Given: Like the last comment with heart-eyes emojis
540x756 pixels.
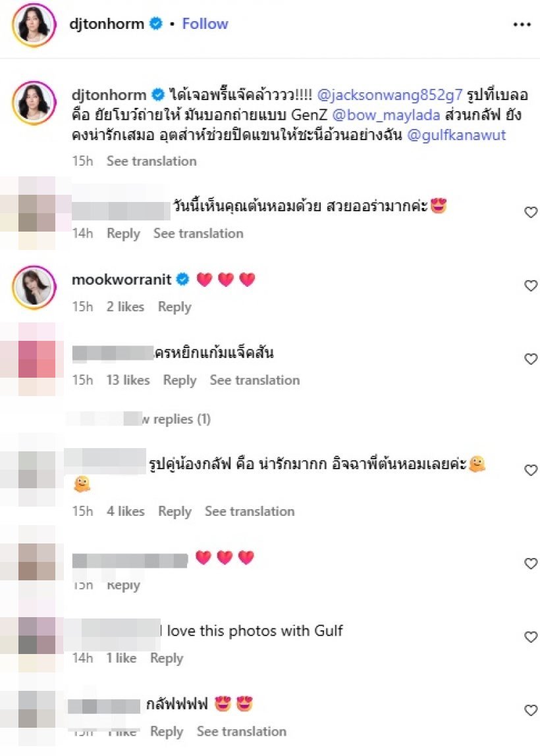Looking at the screenshot, I should coord(531,710).
